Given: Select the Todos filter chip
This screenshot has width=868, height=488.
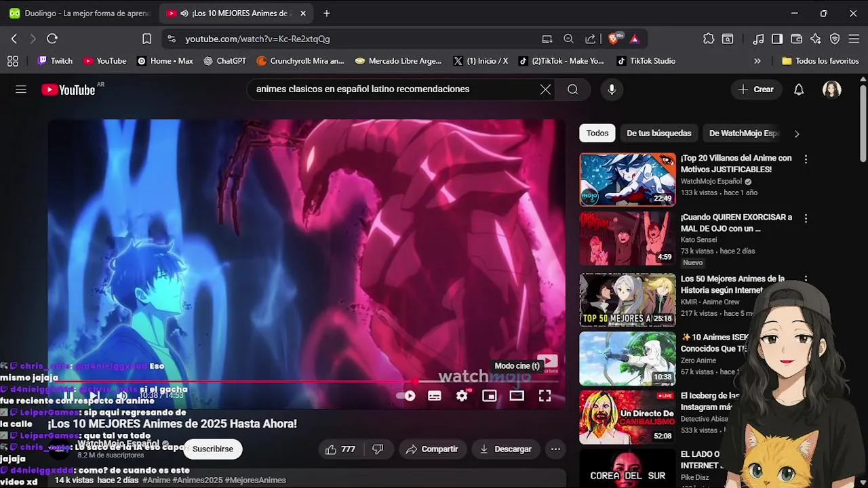Looking at the screenshot, I should tap(597, 134).
